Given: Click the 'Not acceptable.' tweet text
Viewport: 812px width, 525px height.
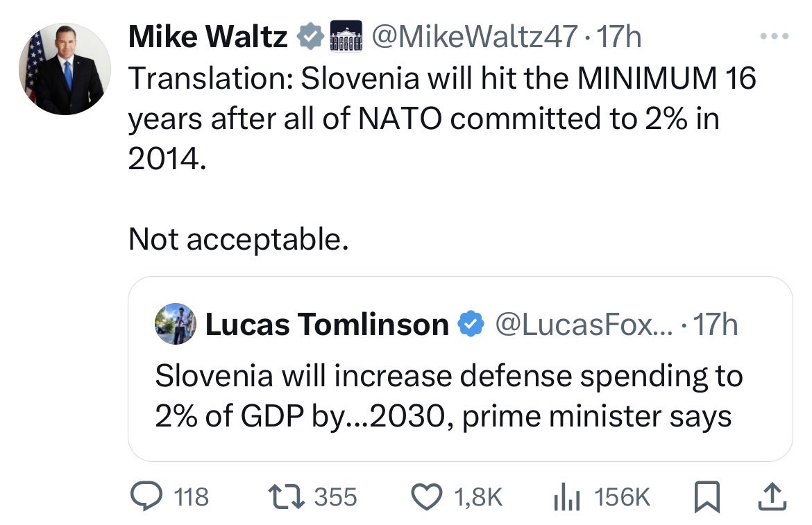Looking at the screenshot, I should [x=238, y=239].
